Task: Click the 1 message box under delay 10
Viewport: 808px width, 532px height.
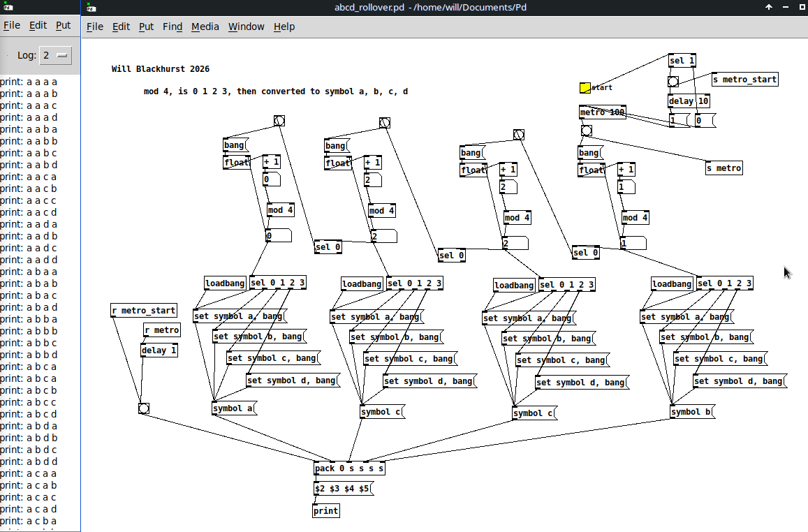Action: point(673,120)
